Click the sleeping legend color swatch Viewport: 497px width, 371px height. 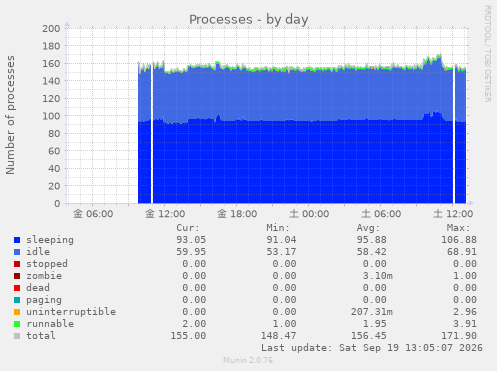pos(17,240)
